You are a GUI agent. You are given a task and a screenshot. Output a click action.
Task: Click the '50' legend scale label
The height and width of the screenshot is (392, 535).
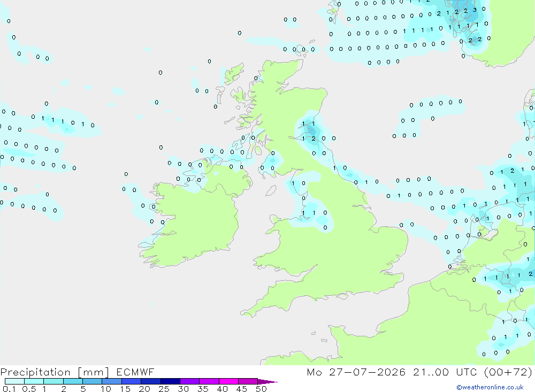(x=261, y=389)
